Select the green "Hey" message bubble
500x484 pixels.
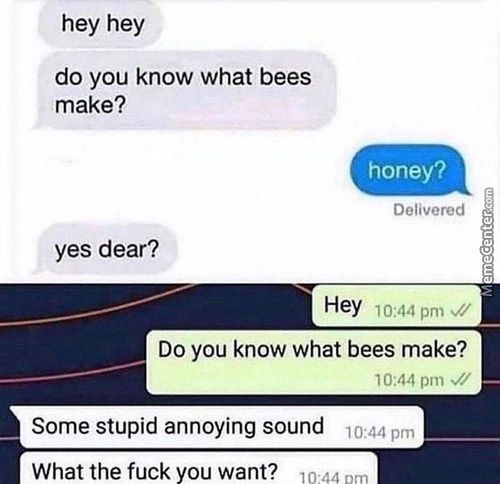pyautogui.click(x=396, y=305)
